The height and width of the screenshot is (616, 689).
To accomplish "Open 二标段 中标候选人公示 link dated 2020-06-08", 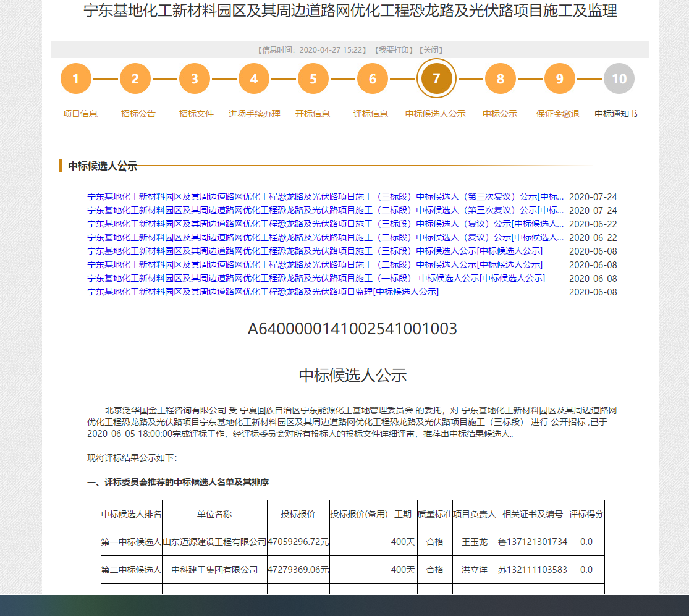I will click(315, 264).
